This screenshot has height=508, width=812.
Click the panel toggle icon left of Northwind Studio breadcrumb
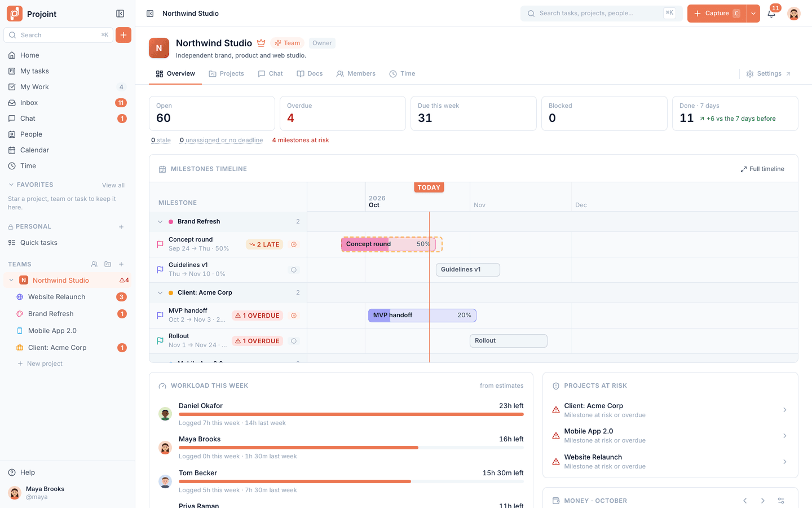coord(150,14)
